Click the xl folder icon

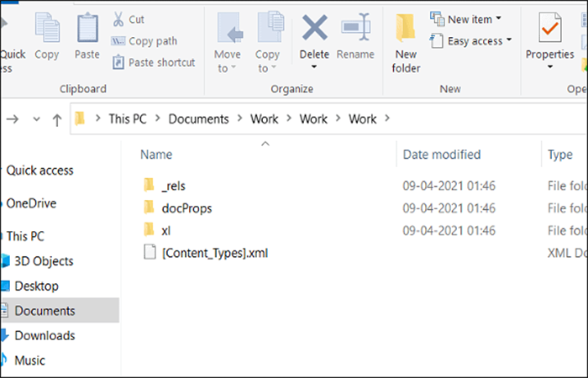[x=149, y=229]
